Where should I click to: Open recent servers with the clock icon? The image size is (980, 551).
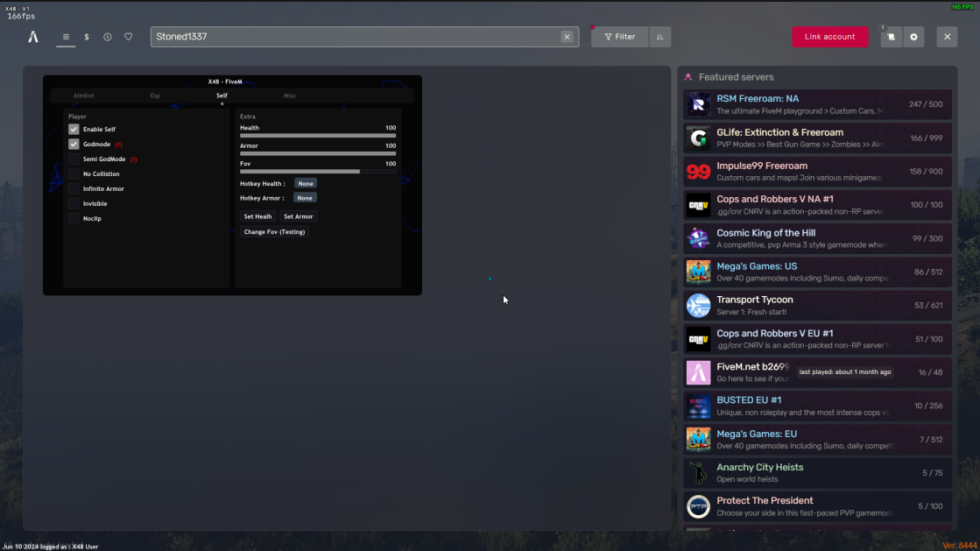tap(107, 37)
